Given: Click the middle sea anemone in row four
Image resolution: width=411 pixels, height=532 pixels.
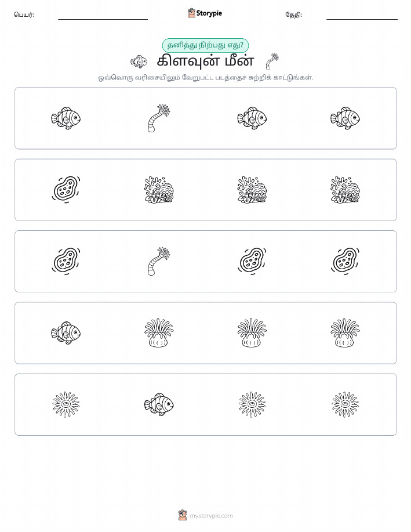Looking at the screenshot, I should [x=252, y=333].
